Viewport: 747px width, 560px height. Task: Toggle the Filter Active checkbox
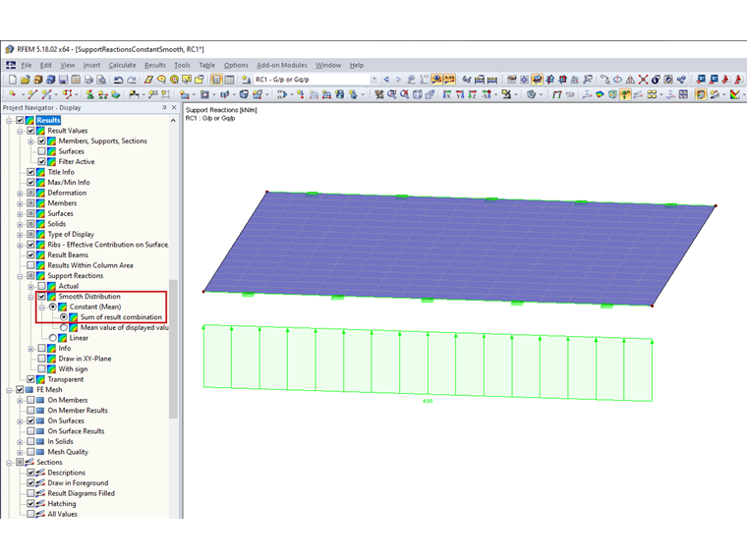[41, 162]
